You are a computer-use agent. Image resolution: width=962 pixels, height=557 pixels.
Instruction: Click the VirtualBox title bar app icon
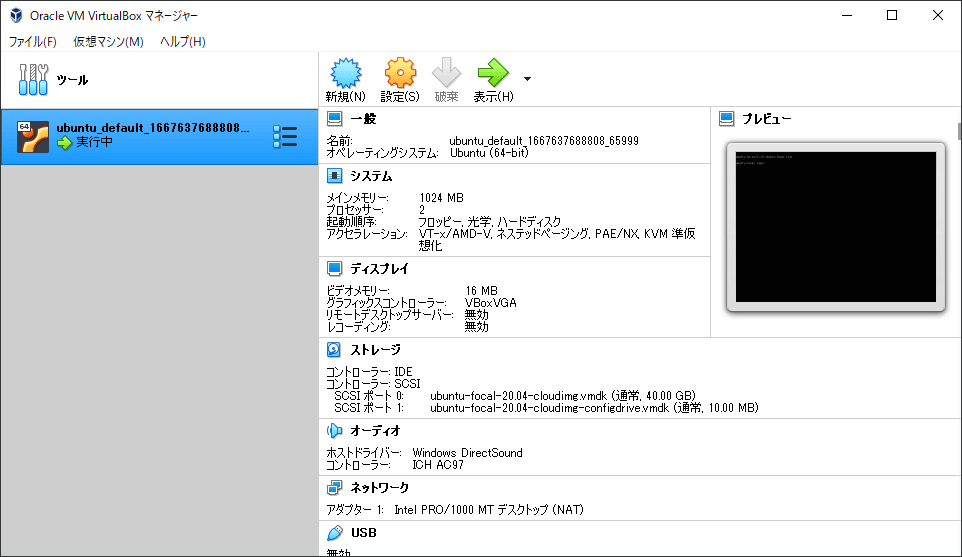tap(16, 15)
